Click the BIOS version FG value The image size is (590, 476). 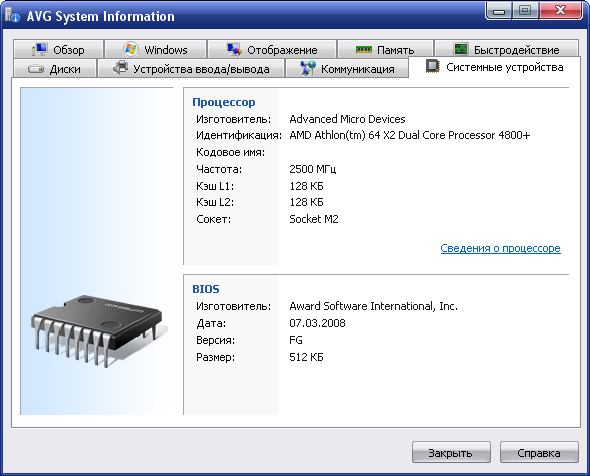coord(296,340)
